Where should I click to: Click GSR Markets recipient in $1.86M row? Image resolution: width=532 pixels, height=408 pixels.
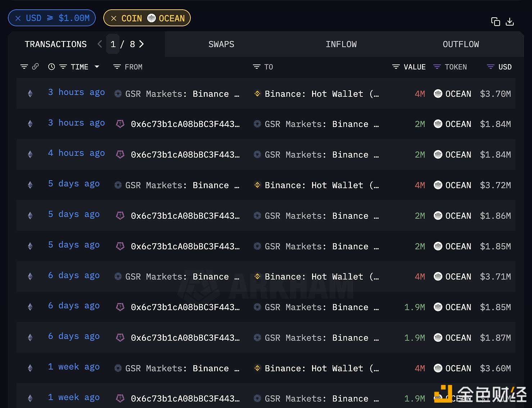click(x=322, y=216)
